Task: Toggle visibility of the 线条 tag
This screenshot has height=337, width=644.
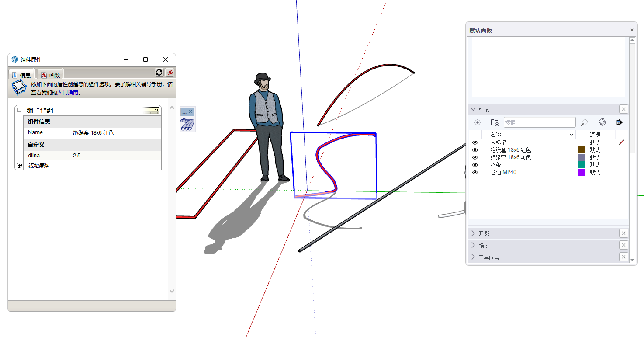Action: pyautogui.click(x=475, y=165)
